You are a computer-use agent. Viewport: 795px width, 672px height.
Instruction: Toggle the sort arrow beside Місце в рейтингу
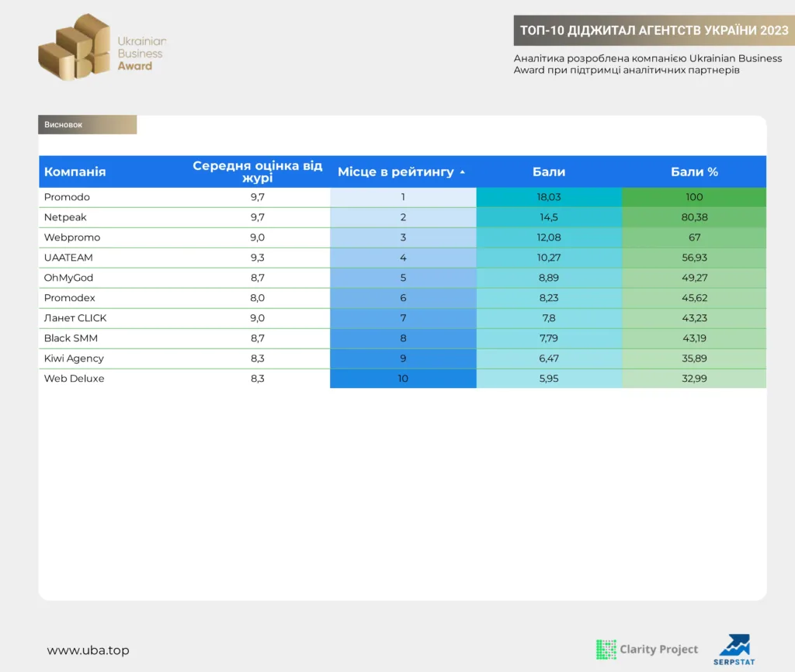463,172
